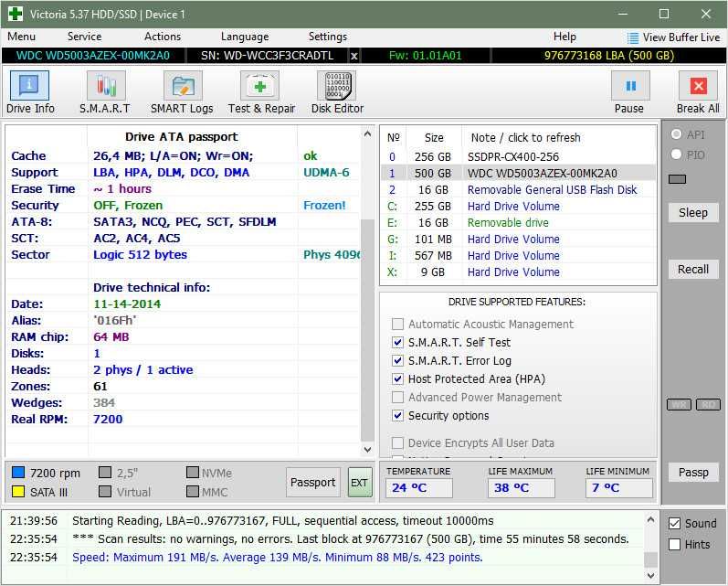The image size is (728, 586).
Task: Toggle S.M.A.R.T. Self Test checkbox
Action: pos(397,343)
